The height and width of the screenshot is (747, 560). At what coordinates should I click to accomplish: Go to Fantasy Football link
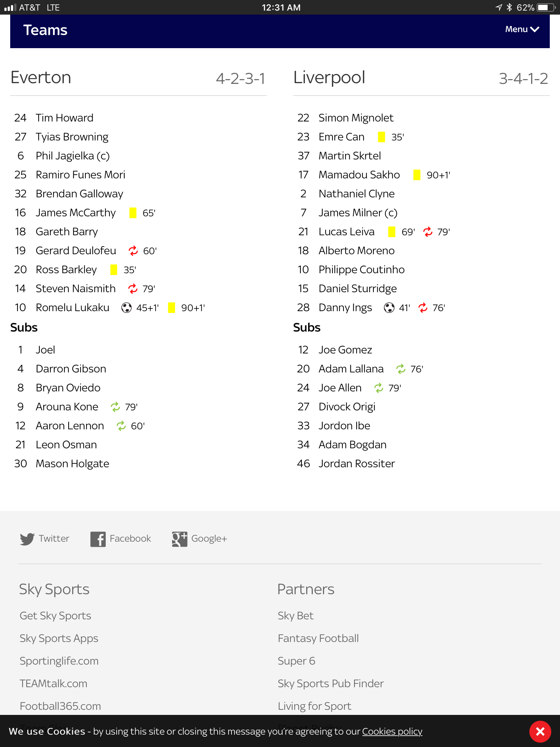318,638
